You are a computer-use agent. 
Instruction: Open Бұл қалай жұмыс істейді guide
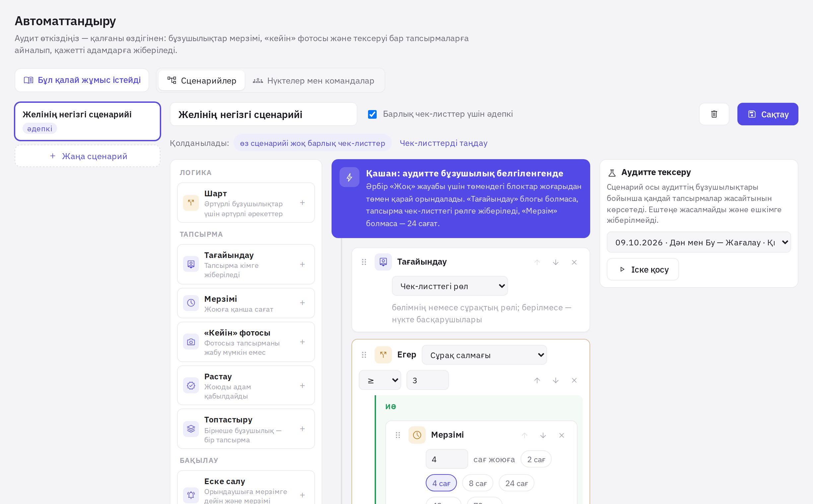click(x=82, y=80)
